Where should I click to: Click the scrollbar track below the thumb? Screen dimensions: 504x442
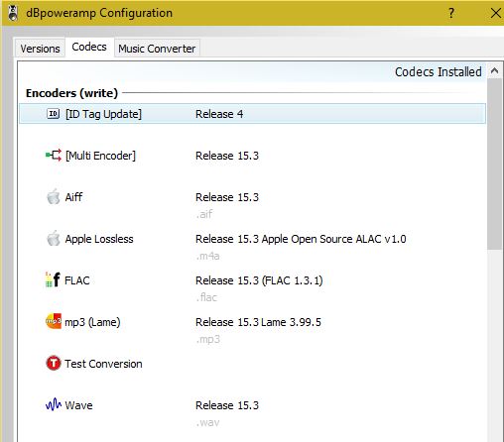(494, 345)
